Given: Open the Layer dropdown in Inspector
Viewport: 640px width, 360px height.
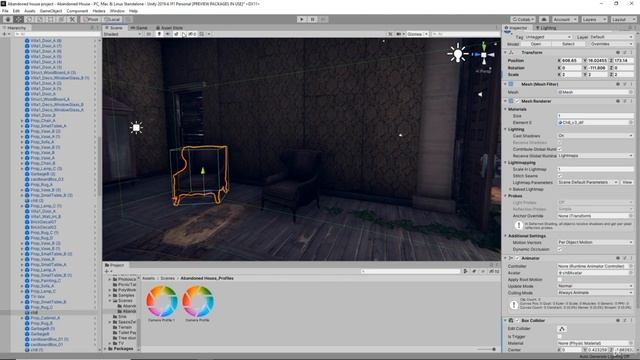Looking at the screenshot, I should point(611,37).
